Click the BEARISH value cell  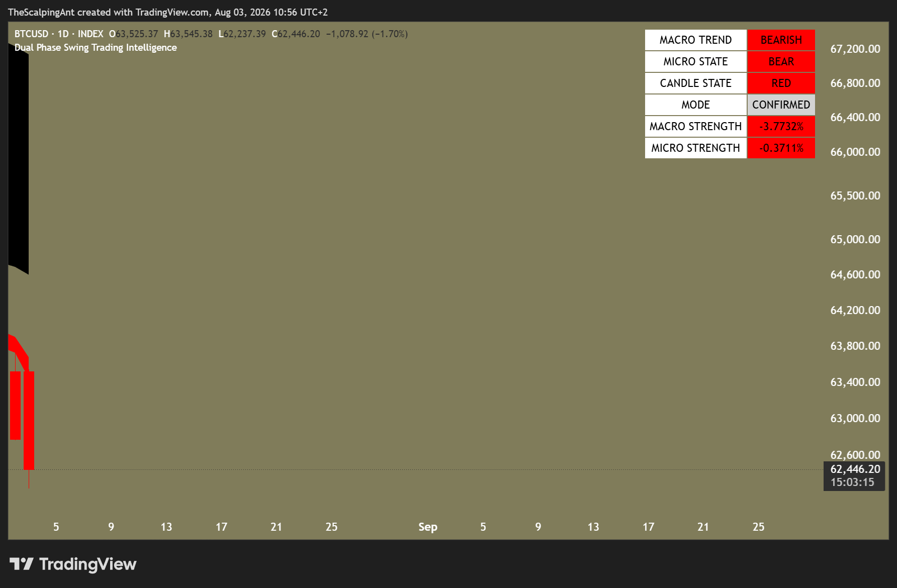click(x=781, y=40)
